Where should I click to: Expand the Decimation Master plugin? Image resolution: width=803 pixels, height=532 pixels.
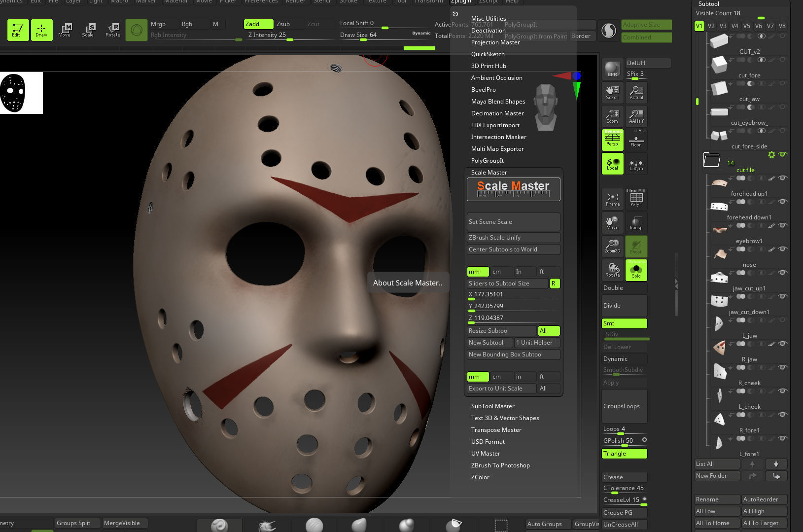click(497, 113)
